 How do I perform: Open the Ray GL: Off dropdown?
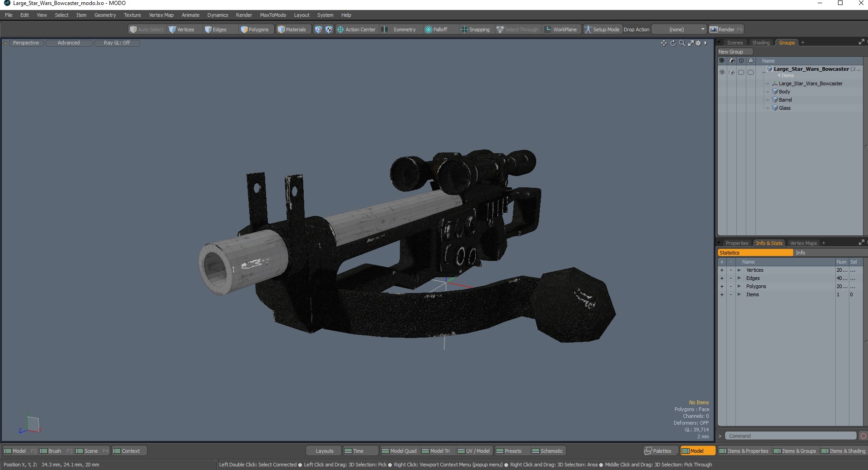click(117, 43)
